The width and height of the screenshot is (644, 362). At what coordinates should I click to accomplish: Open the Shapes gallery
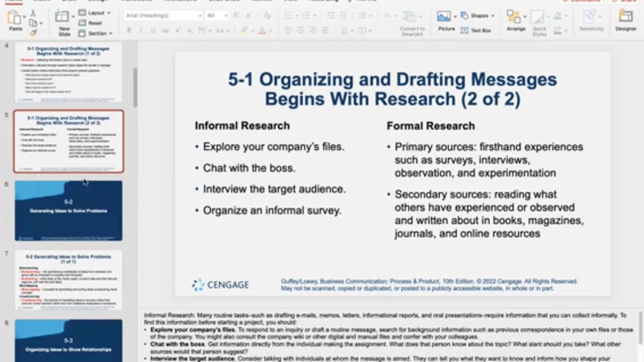point(477,16)
